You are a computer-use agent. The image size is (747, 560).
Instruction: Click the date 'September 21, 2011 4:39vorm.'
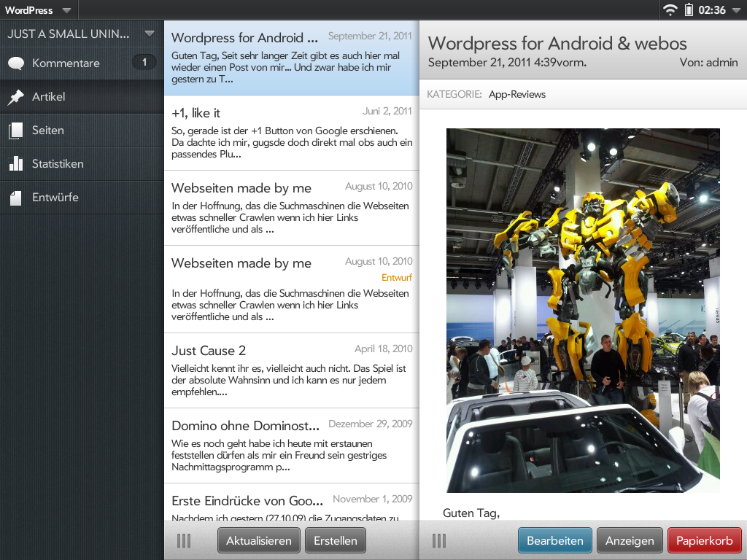pyautogui.click(x=507, y=63)
